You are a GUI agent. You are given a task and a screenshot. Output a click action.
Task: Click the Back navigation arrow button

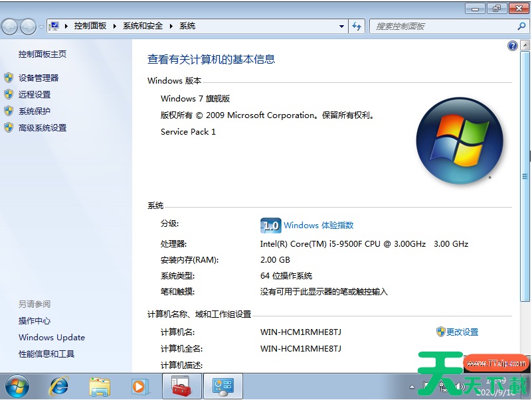[x=10, y=27]
